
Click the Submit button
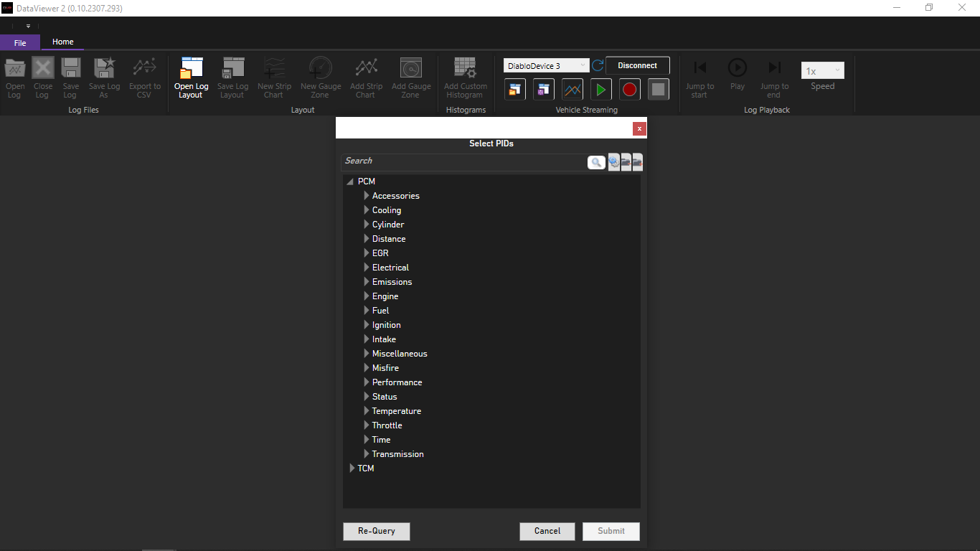point(611,531)
